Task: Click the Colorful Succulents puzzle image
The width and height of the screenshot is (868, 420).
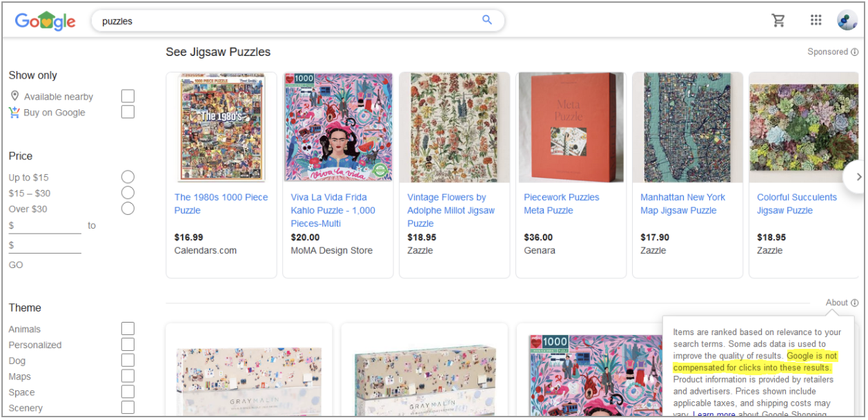Action: 804,128
